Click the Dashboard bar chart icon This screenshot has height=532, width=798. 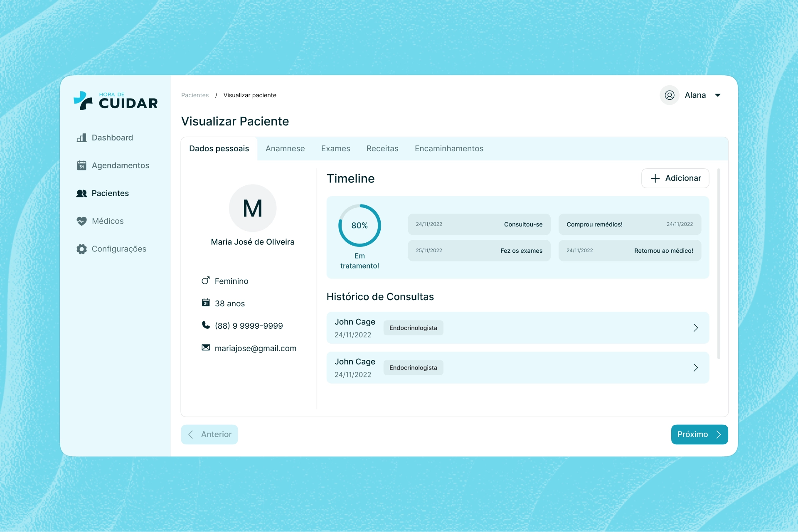click(x=81, y=138)
